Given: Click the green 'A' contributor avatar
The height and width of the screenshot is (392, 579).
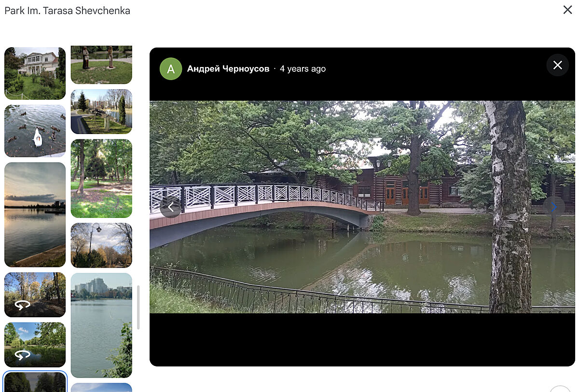Looking at the screenshot, I should (170, 69).
